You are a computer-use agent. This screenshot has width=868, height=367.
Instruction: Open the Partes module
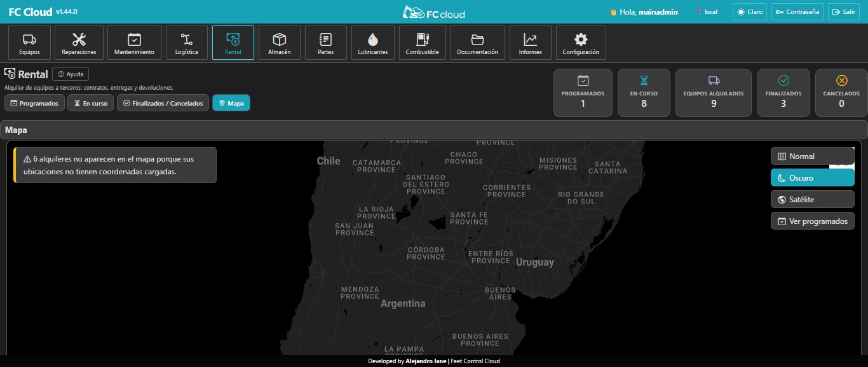coord(326,43)
